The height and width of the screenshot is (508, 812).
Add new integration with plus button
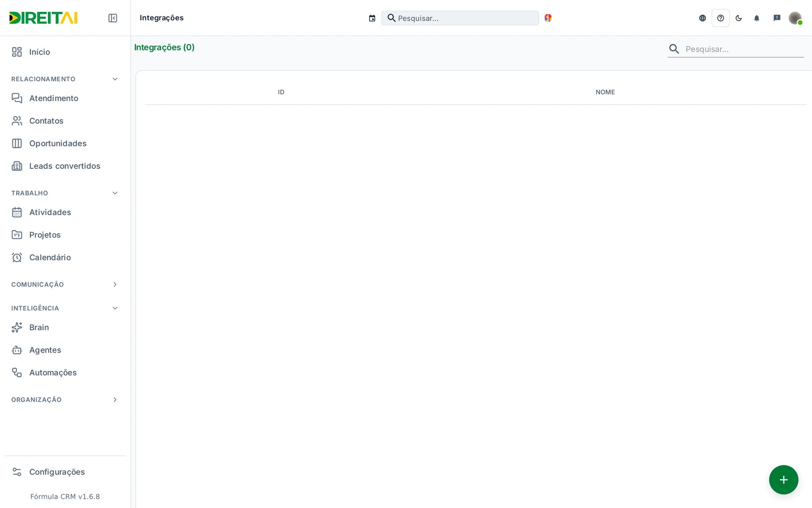(783, 480)
